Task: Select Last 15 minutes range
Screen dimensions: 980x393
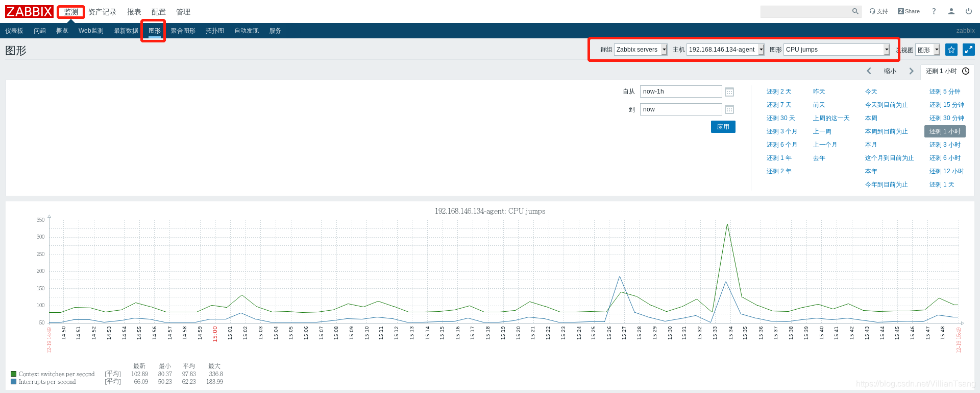Action: click(x=947, y=105)
